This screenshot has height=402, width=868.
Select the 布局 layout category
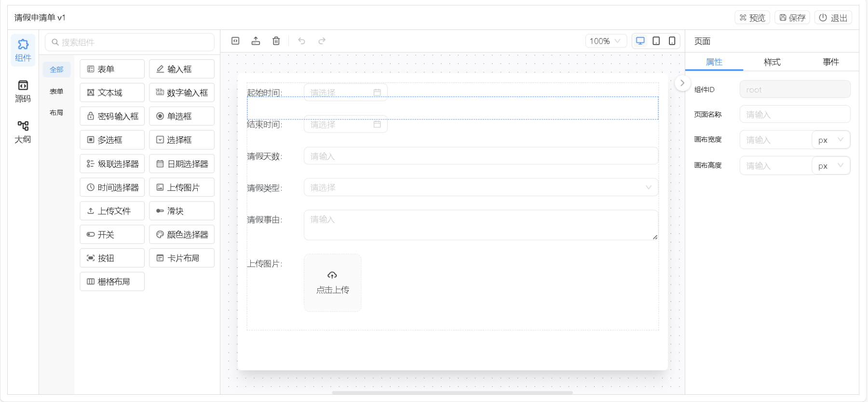56,112
